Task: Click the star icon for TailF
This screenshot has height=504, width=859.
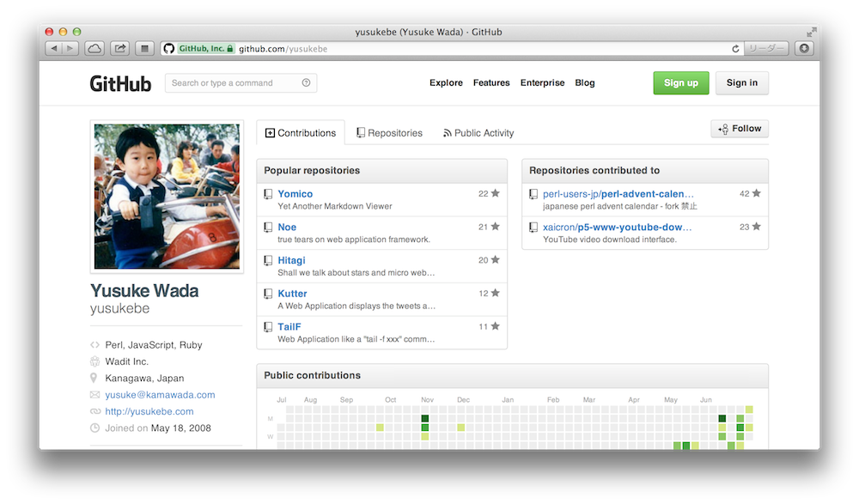Action: click(x=496, y=326)
